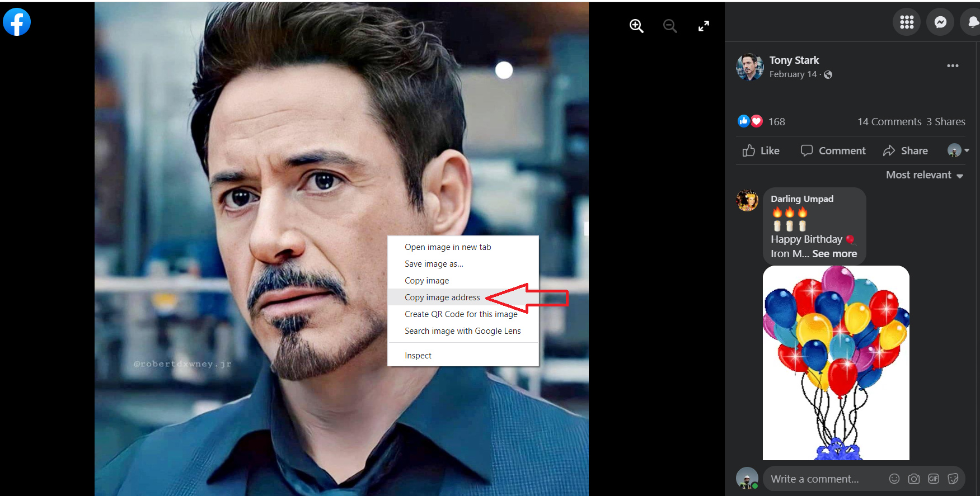Screen dimensions: 980x496
Task: Open post options three-dot menu
Action: pyautogui.click(x=953, y=66)
